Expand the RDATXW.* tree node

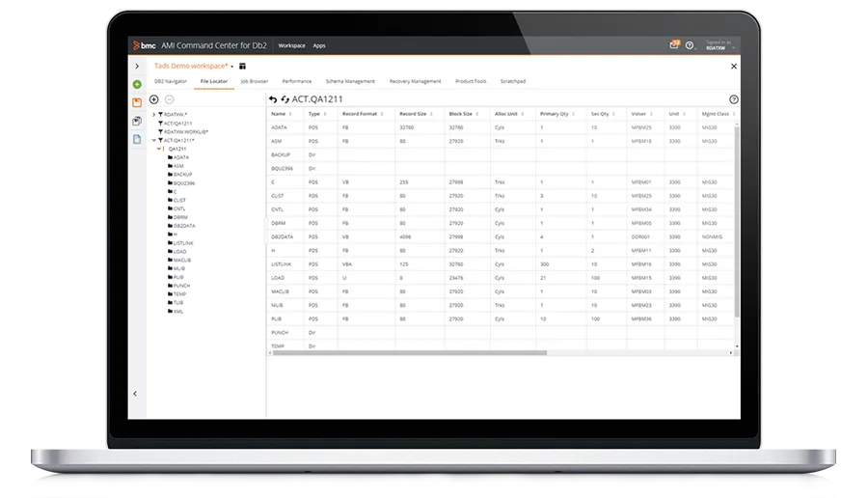click(154, 115)
